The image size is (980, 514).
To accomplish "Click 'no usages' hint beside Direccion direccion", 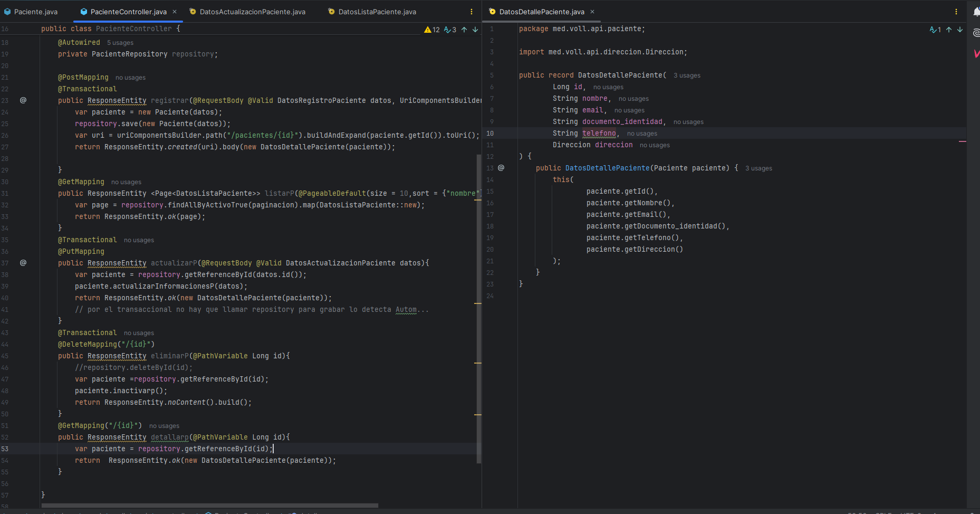I will [655, 145].
